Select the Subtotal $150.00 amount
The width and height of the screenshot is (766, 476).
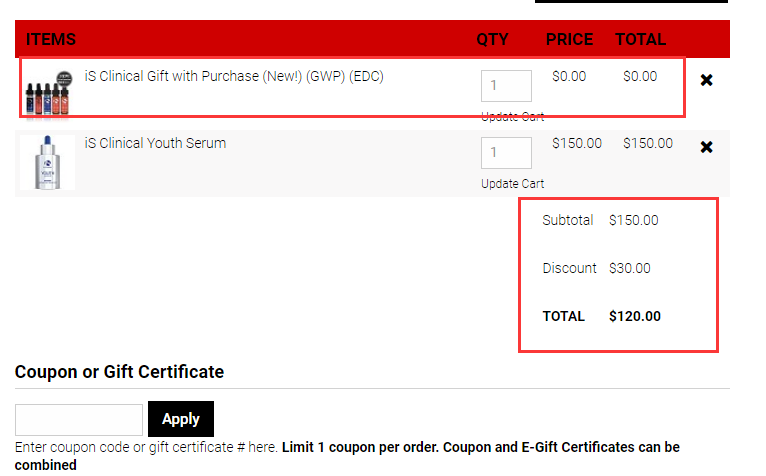633,220
